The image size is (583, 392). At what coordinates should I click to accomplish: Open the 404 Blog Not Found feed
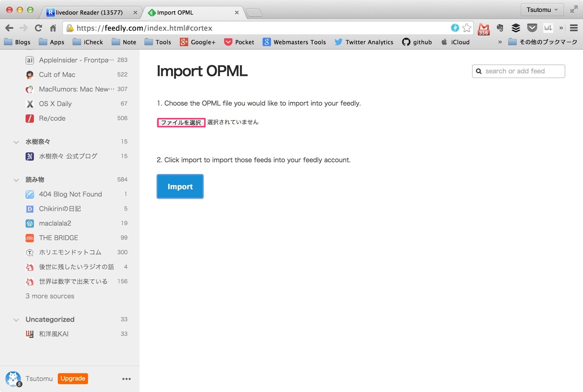coord(76,194)
